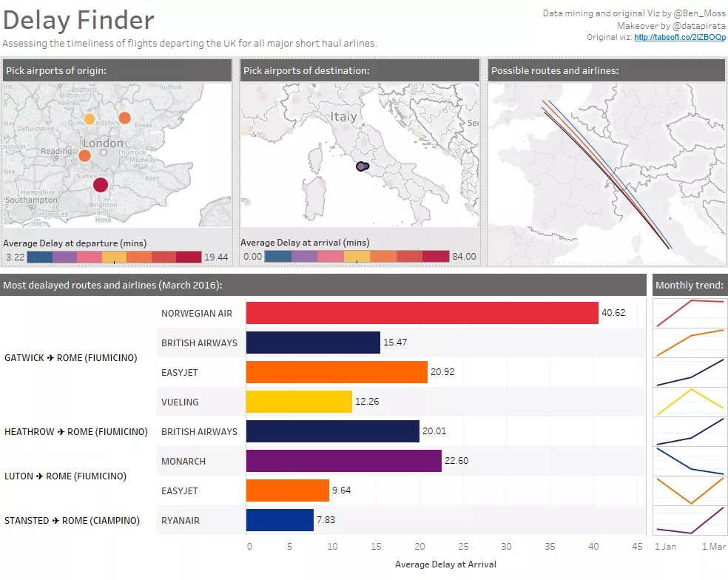
Task: Click the HEATHROW → ROME (FIUMICINO) route label
Action: [76, 431]
